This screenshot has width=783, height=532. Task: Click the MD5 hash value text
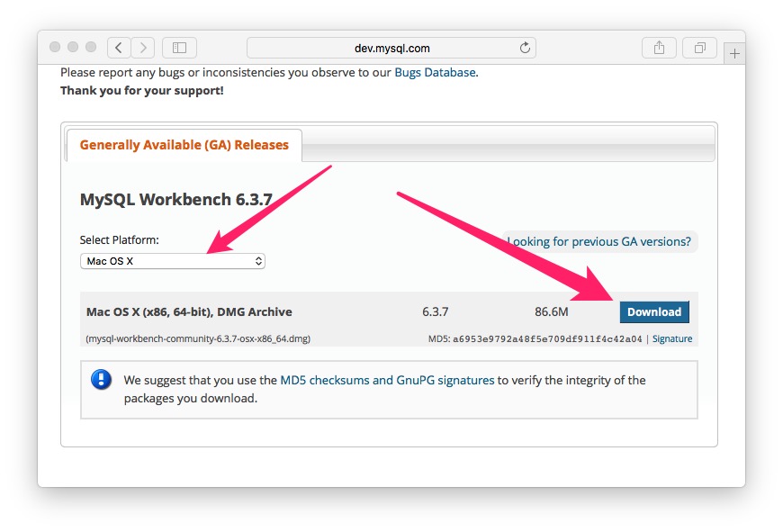point(547,339)
